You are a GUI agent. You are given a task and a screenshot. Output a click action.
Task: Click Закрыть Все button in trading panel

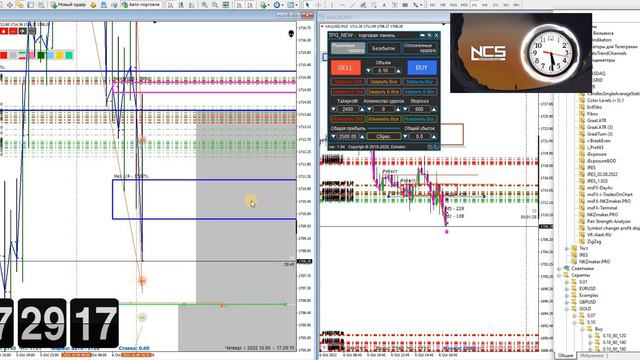(x=383, y=82)
